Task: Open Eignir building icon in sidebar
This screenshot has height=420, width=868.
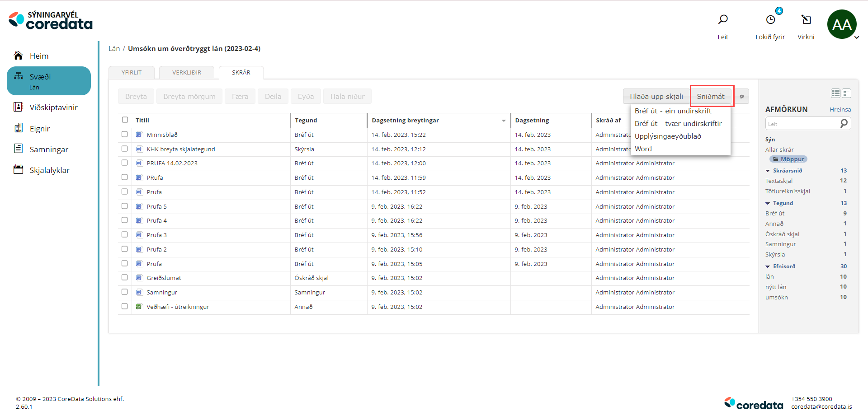Action: pos(19,128)
